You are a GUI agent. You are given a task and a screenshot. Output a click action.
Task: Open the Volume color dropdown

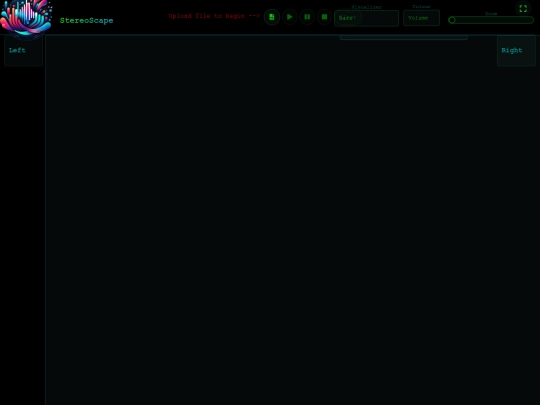pyautogui.click(x=421, y=18)
